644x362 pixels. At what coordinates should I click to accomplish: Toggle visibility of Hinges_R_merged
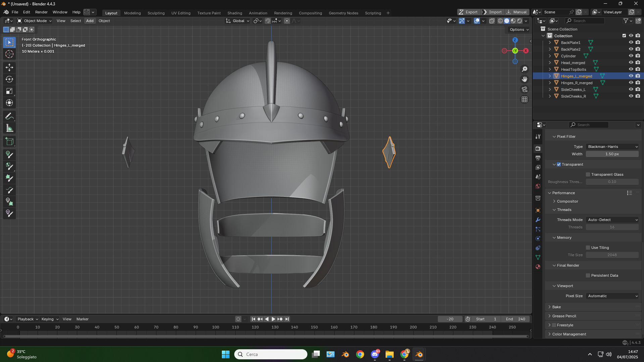[631, 83]
